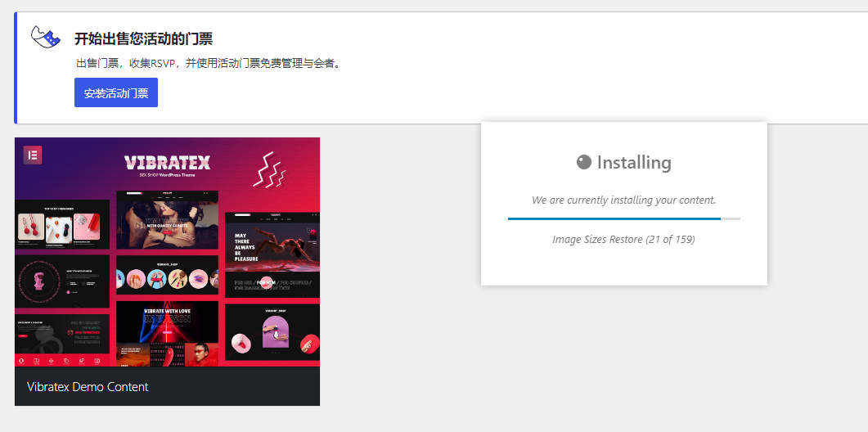The image size is (868, 432).
Task: Click the VIBRATEX logo in the thumbnail
Action: coord(167,162)
